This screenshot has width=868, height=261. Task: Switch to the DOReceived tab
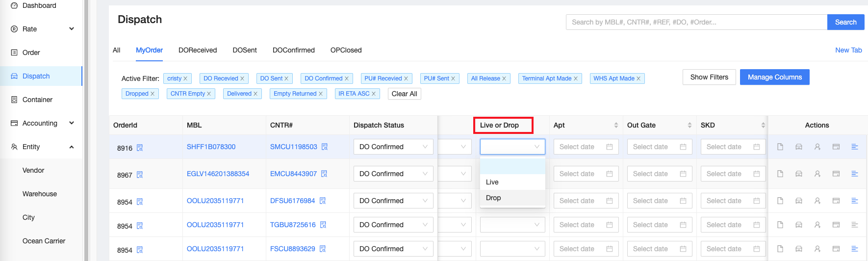[198, 50]
